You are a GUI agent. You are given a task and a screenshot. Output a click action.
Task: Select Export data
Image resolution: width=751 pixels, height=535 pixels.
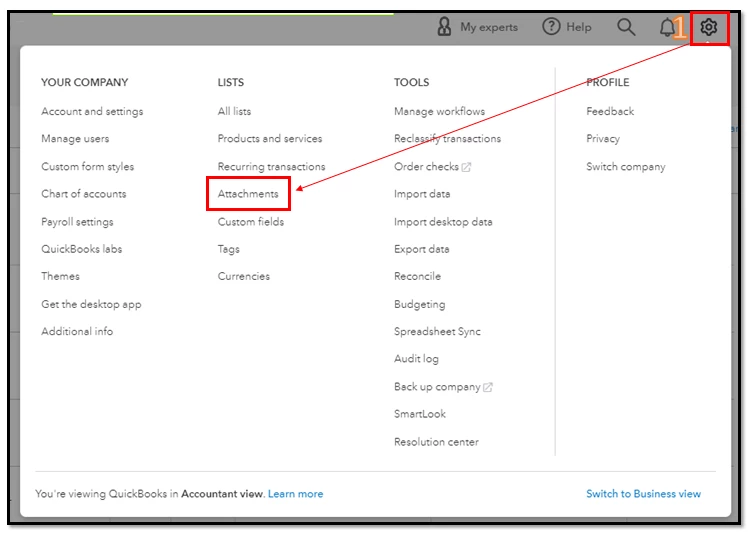421,250
